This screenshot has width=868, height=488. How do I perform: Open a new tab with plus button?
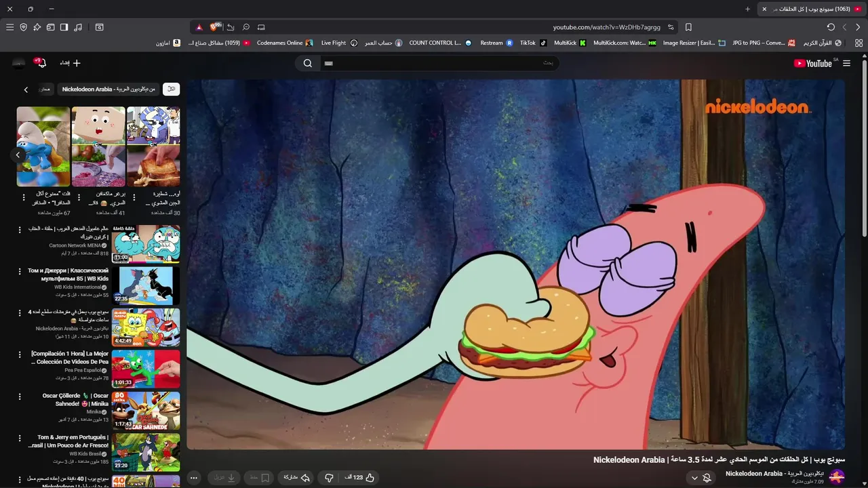click(748, 9)
